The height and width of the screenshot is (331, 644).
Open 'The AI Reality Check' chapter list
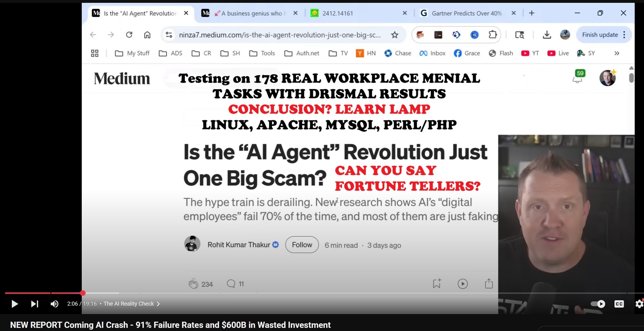point(132,304)
